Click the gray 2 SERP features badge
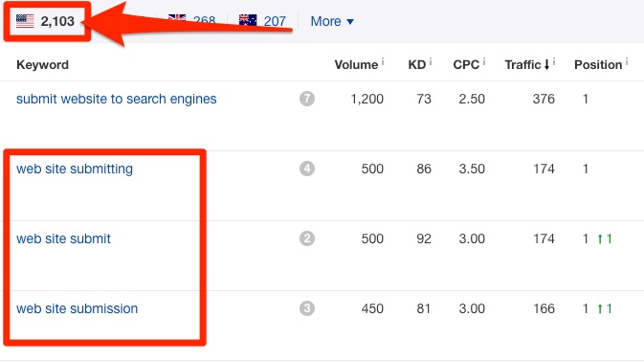The height and width of the screenshot is (362, 644). pyautogui.click(x=307, y=238)
